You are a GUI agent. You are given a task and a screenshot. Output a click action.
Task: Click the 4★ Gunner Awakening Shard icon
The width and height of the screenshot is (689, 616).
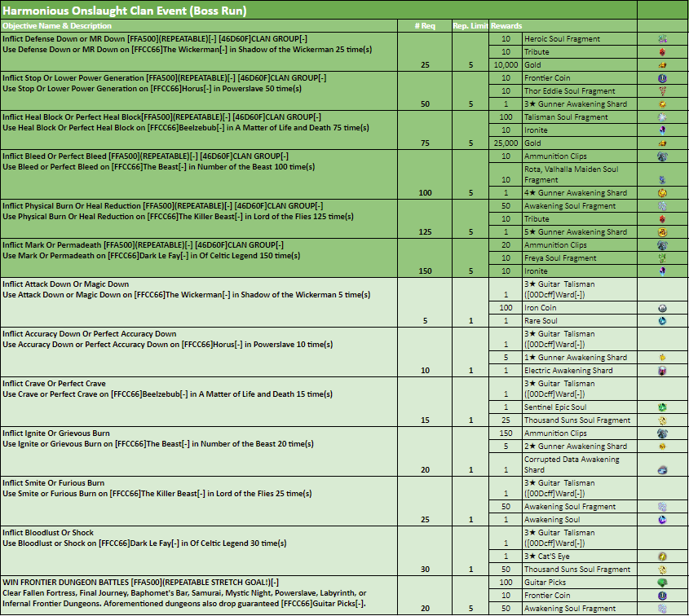(662, 193)
